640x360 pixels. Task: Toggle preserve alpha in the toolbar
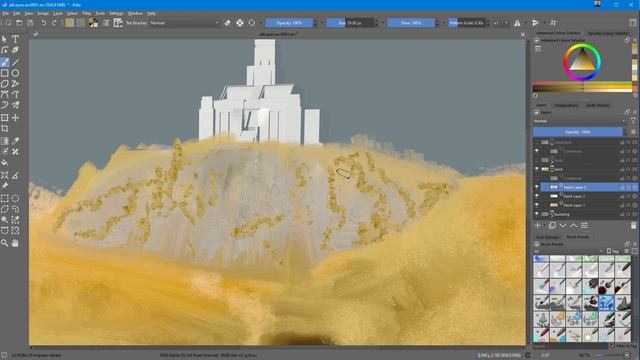[x=240, y=23]
